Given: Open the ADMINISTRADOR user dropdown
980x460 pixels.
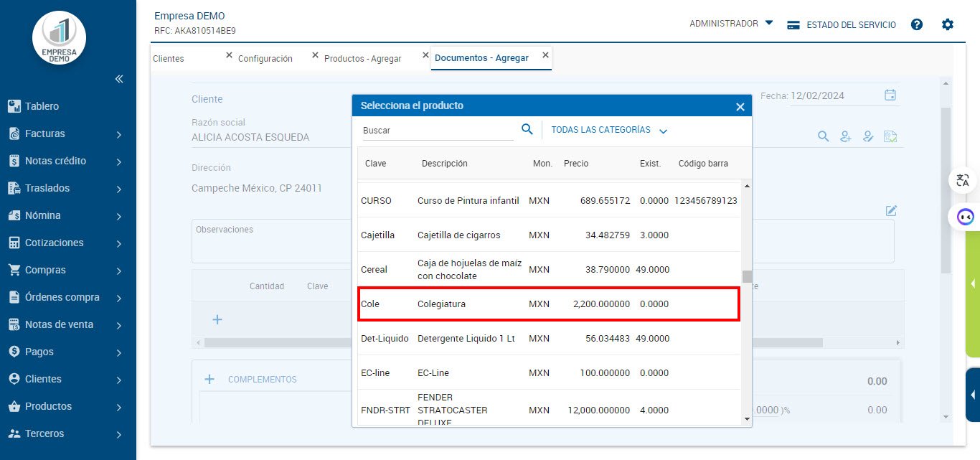Looking at the screenshot, I should pos(731,24).
